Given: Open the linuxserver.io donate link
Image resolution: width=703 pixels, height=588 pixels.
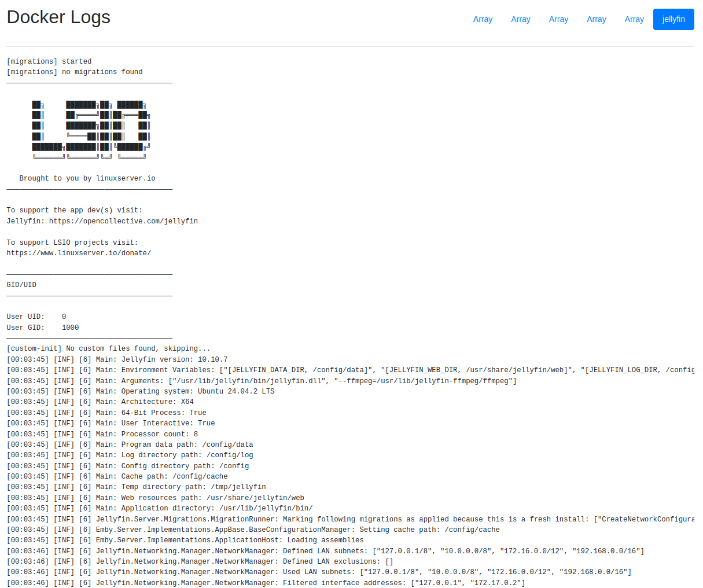Looking at the screenshot, I should click(x=79, y=253).
